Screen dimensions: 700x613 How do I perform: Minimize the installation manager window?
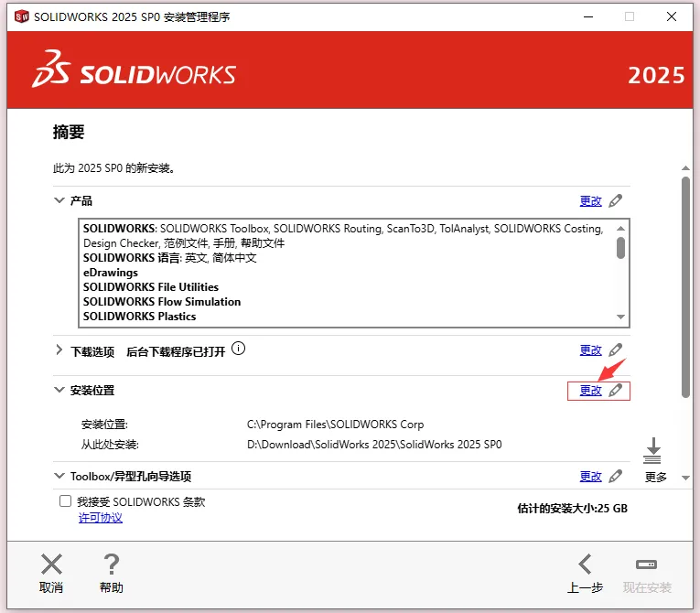(x=588, y=17)
